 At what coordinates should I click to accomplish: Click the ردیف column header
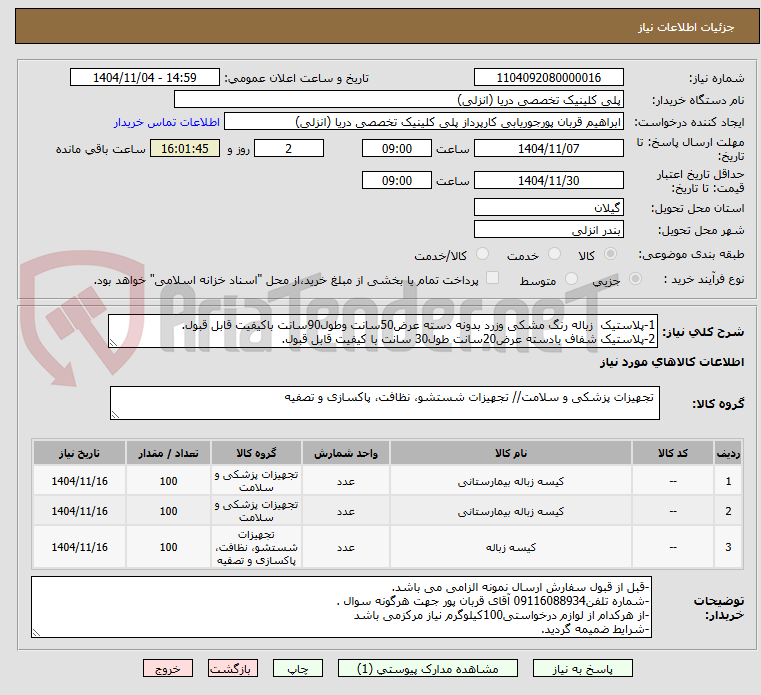728,453
